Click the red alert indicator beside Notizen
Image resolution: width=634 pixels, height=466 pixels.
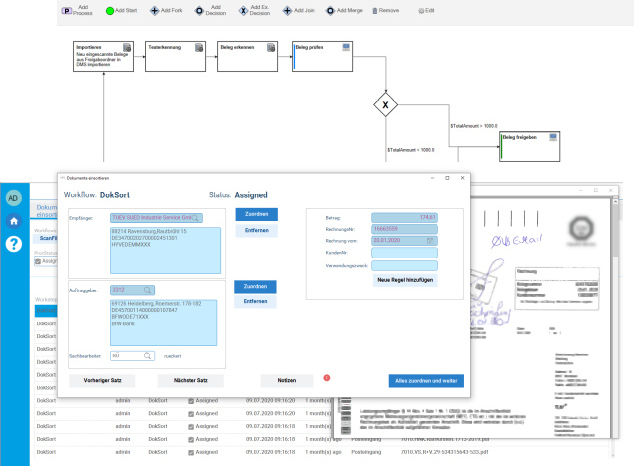pos(327,378)
